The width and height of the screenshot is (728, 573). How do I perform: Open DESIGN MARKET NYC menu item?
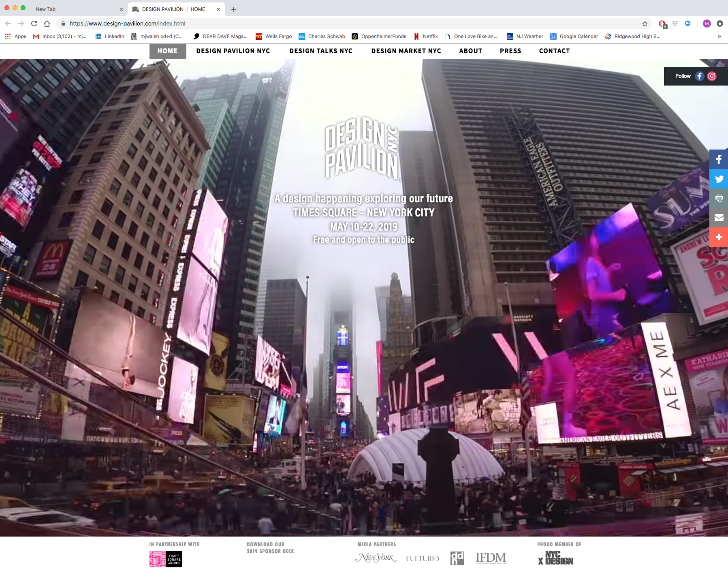coord(406,51)
